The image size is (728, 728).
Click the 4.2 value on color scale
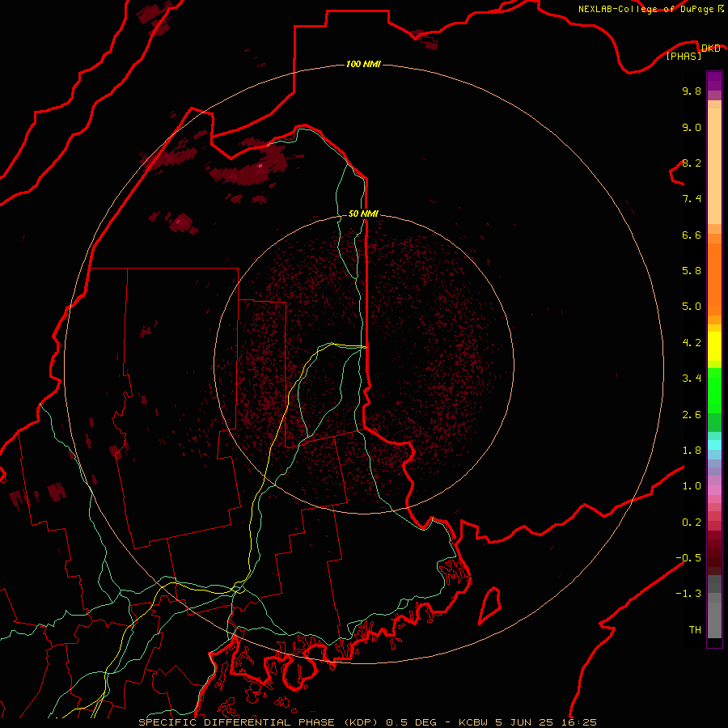click(x=692, y=343)
